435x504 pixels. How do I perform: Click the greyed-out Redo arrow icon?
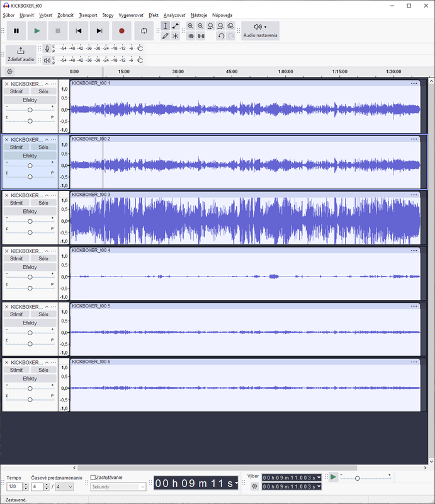pyautogui.click(x=230, y=36)
